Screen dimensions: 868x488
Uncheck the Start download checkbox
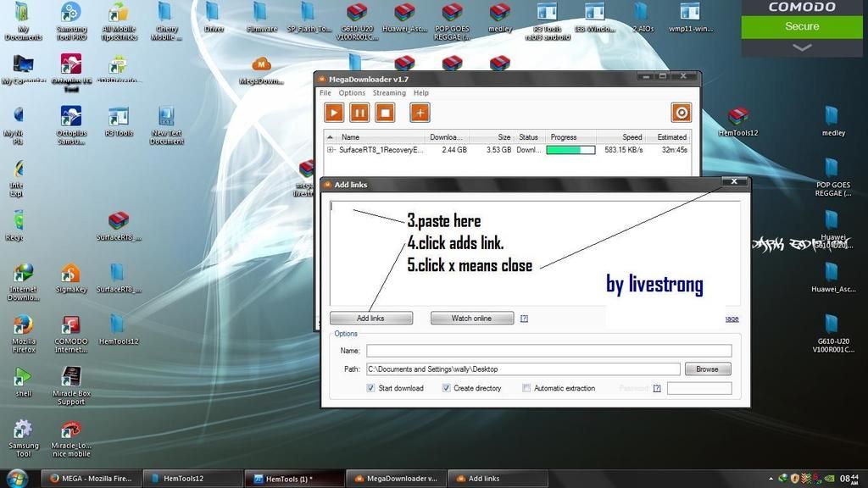pyautogui.click(x=371, y=388)
